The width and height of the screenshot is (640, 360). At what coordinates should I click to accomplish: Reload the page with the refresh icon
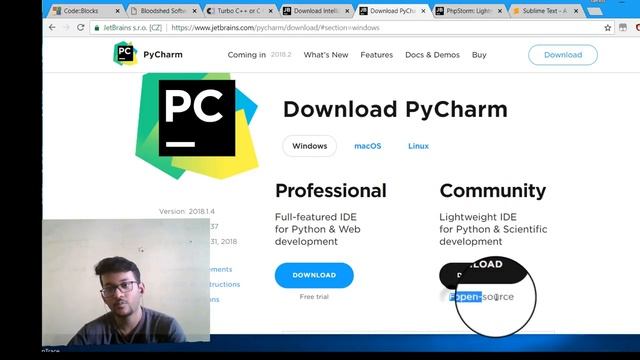(80, 27)
